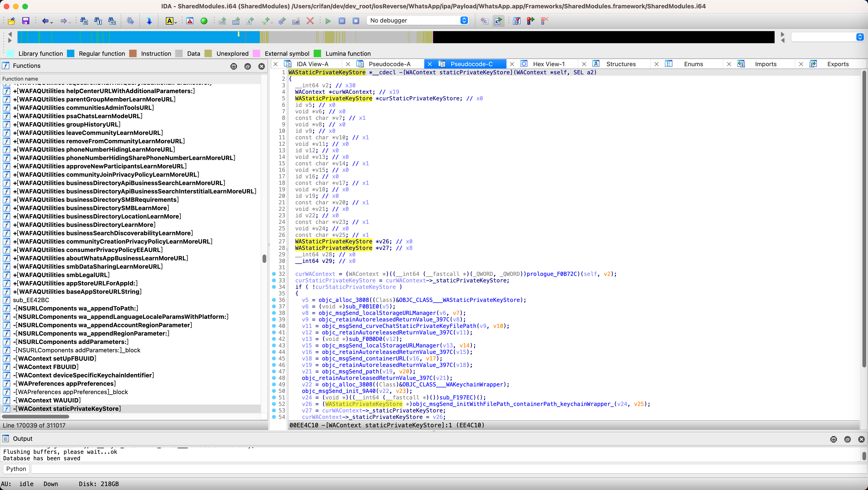Click Library function cyan legend swatch
868x490 pixels.
(10, 54)
